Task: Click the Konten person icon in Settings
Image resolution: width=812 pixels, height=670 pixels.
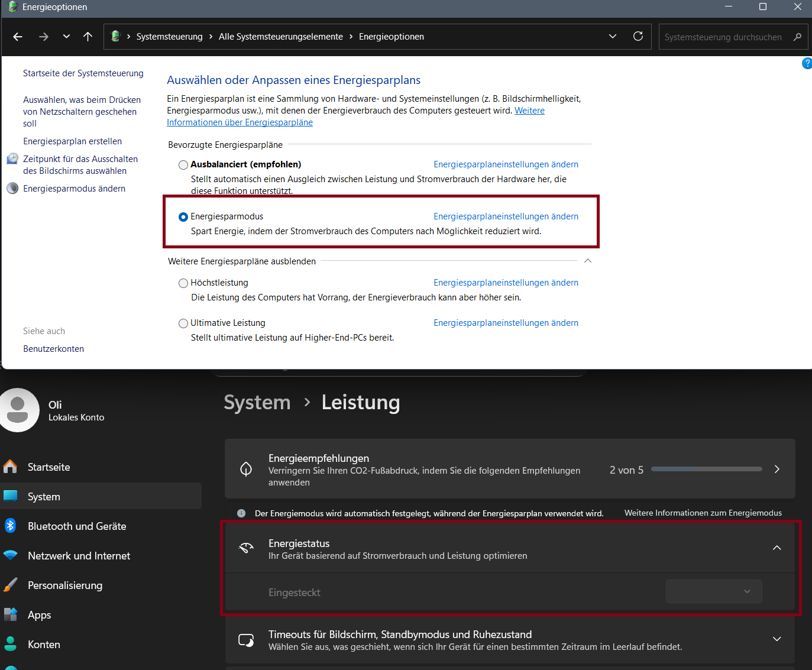Action: click(x=10, y=644)
